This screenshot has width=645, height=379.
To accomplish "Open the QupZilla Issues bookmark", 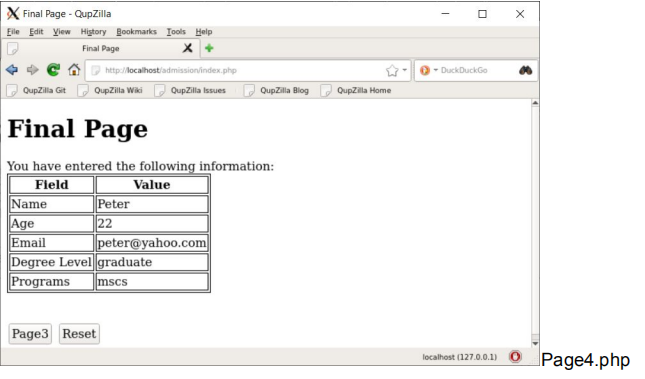I will click(190, 91).
